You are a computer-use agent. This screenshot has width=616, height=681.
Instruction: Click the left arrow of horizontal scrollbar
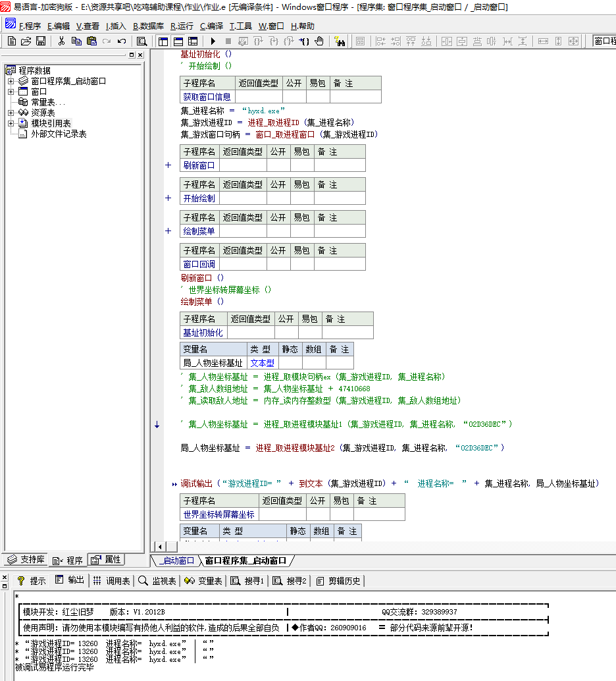coord(160,547)
